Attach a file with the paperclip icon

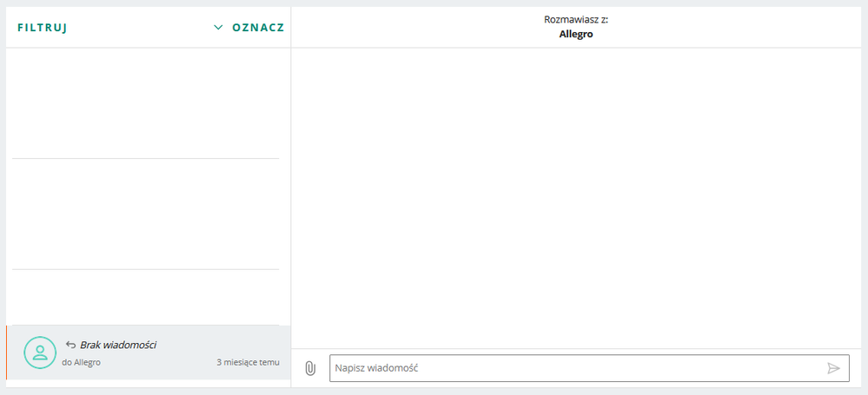pyautogui.click(x=310, y=368)
